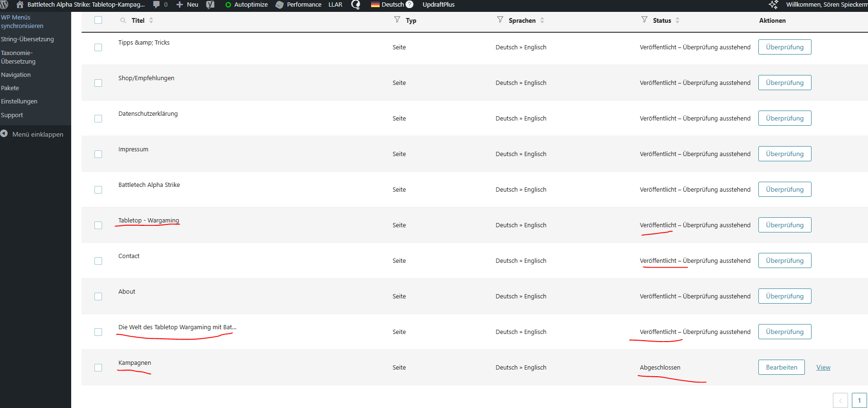
Task: Open Autoptimize green status icon
Action: click(x=228, y=5)
